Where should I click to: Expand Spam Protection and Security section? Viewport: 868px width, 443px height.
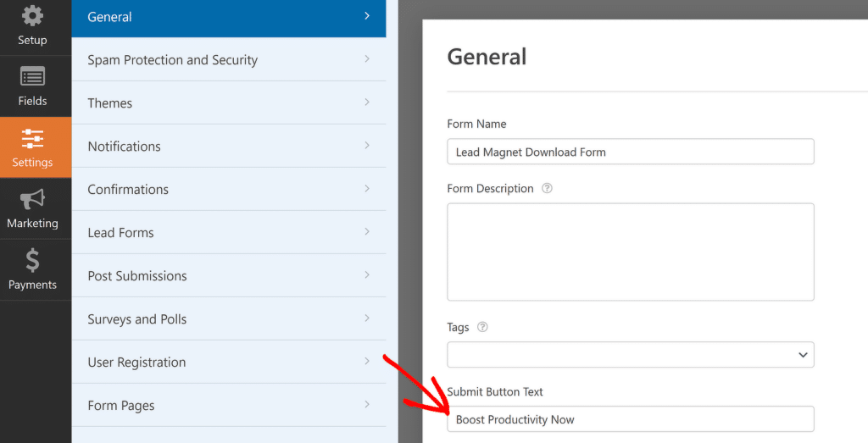(x=367, y=59)
